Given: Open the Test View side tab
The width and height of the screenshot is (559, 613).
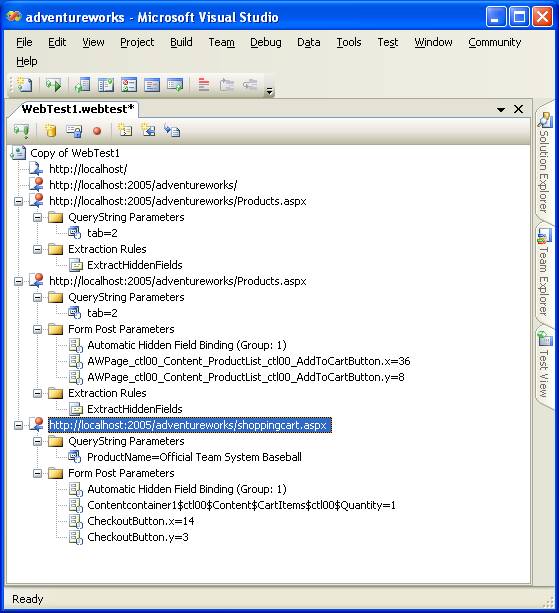Looking at the screenshot, I should (x=545, y=364).
